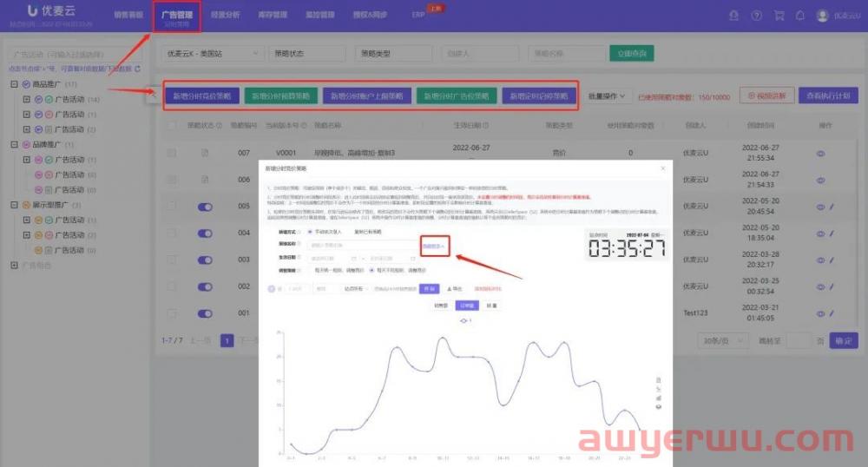This screenshot has width=868, height=467.
Task: Click the 创建人 filter input
Action: click(480, 54)
